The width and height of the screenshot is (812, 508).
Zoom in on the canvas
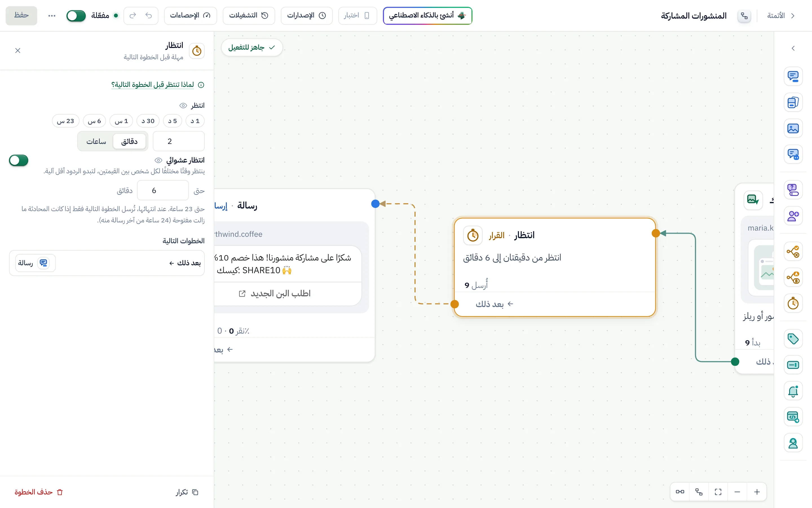coord(757,492)
